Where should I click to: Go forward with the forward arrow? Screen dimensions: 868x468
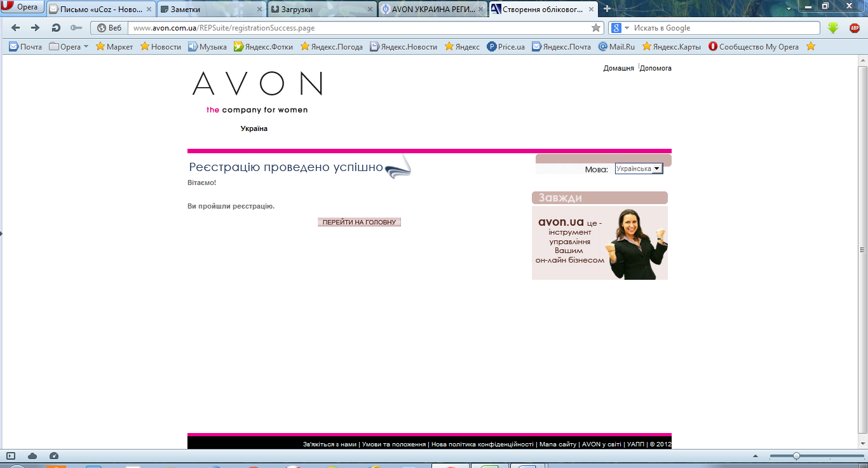(36, 28)
